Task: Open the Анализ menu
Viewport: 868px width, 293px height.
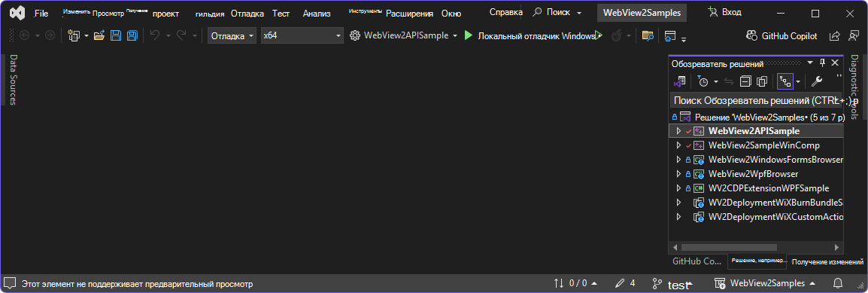Action: pos(317,14)
